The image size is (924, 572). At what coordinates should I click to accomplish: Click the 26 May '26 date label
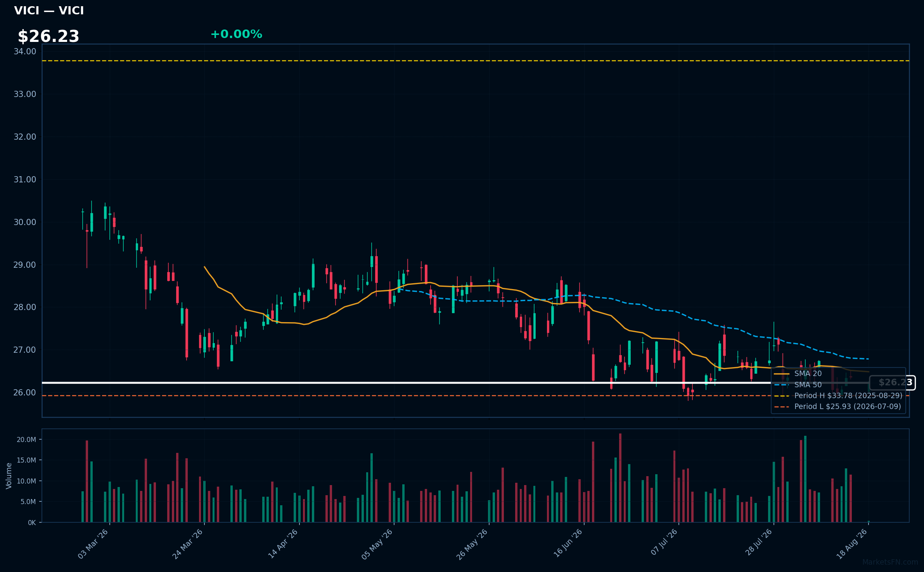(472, 544)
